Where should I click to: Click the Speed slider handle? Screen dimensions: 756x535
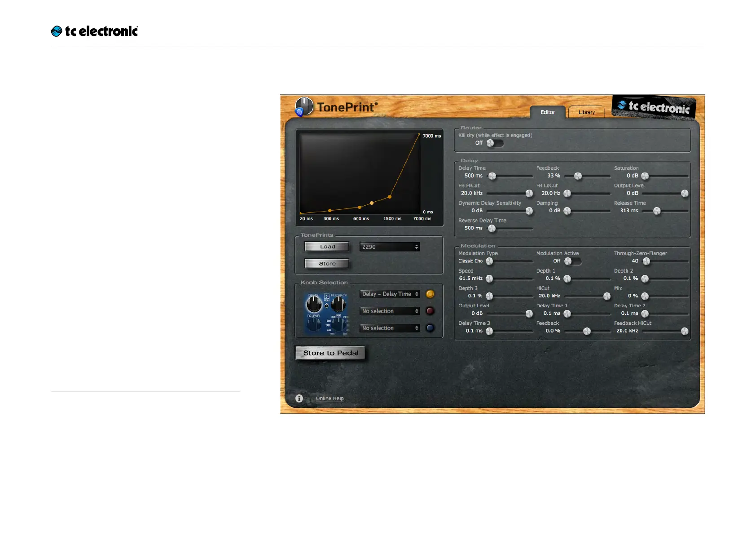489,279
